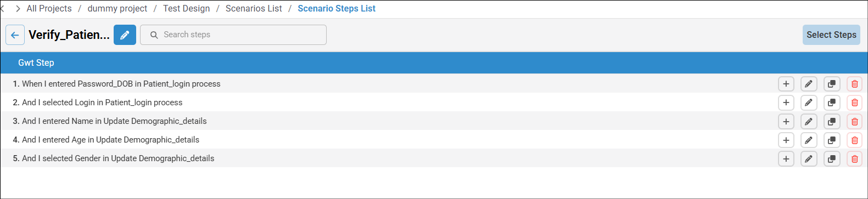Add a step after step 5
Image resolution: width=868 pixels, height=199 pixels.
786,158
